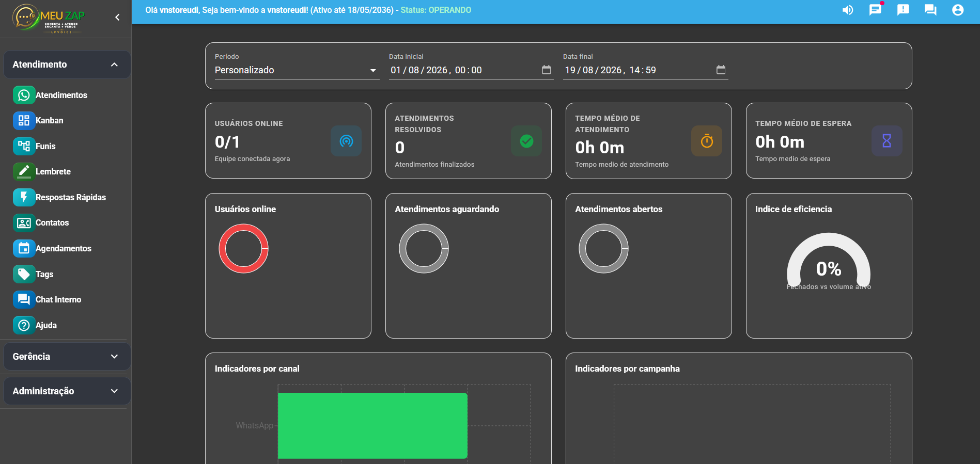Go to Kanban menu item
980x464 pixels.
point(50,120)
